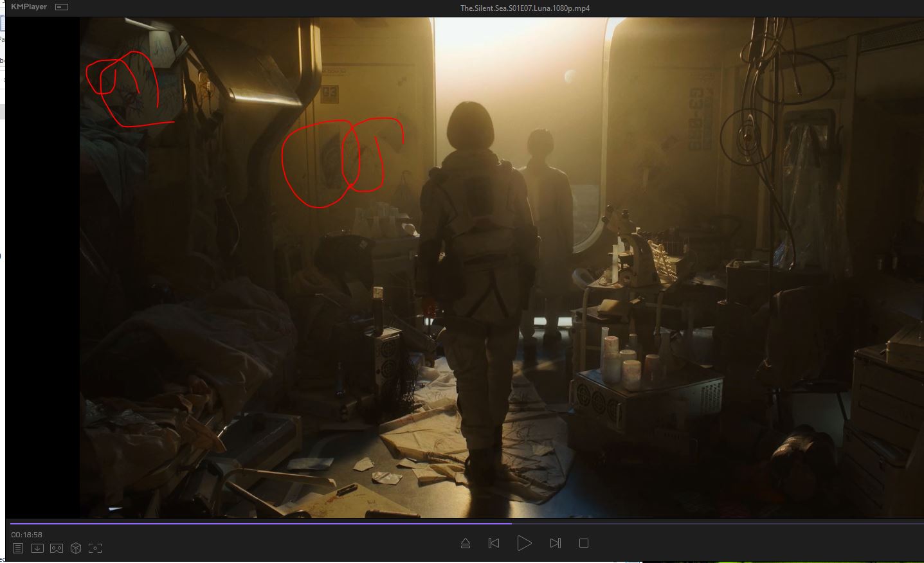Click the download video icon

click(37, 548)
